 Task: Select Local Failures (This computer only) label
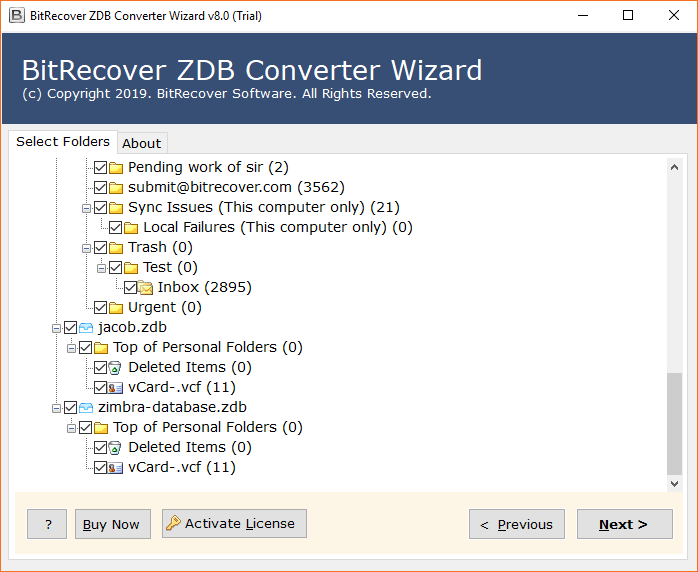pos(278,227)
